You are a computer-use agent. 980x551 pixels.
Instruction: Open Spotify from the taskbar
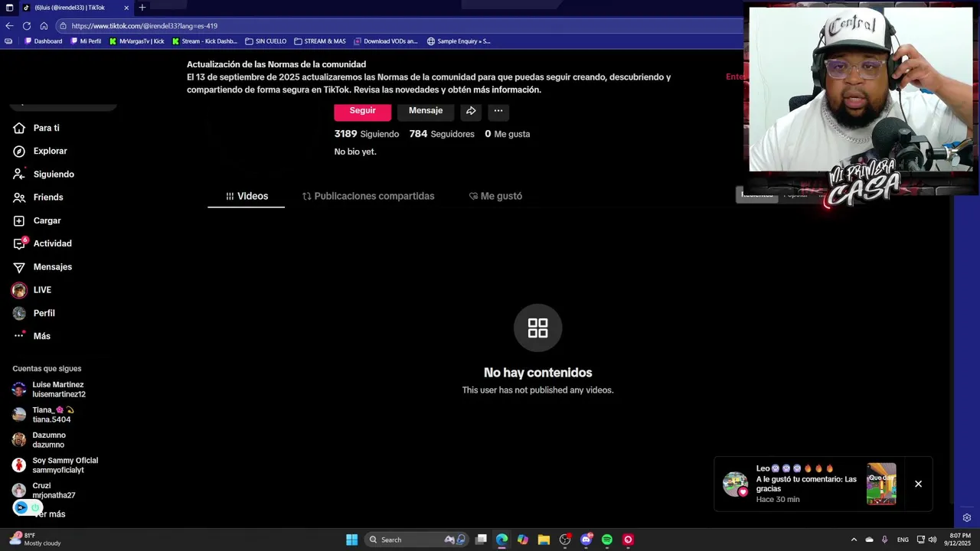[x=607, y=540]
